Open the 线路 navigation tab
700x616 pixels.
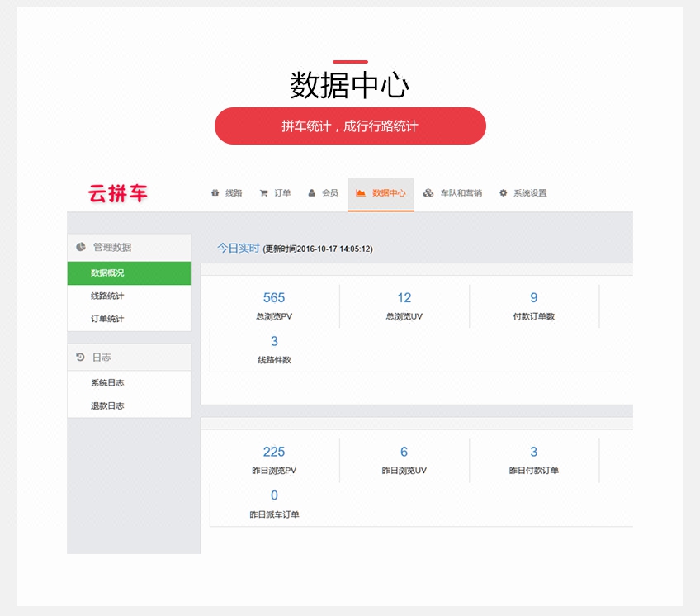(x=226, y=193)
